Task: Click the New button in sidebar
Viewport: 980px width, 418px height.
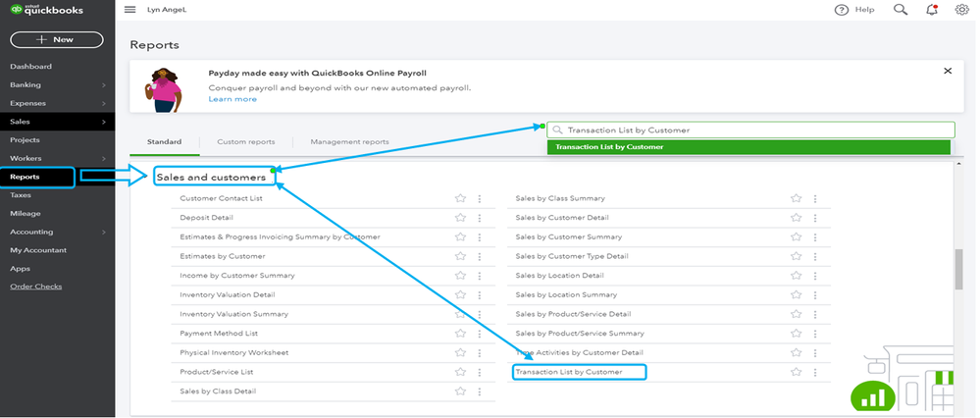Action: (56, 39)
